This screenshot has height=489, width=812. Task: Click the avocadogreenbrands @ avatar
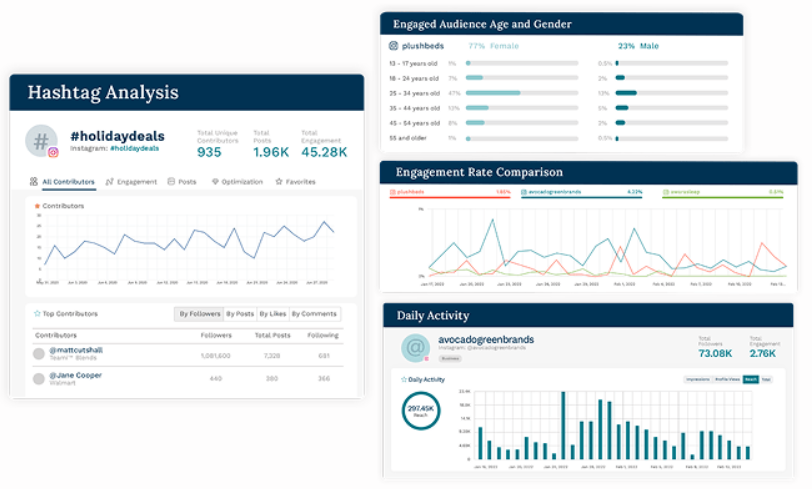pyautogui.click(x=415, y=348)
